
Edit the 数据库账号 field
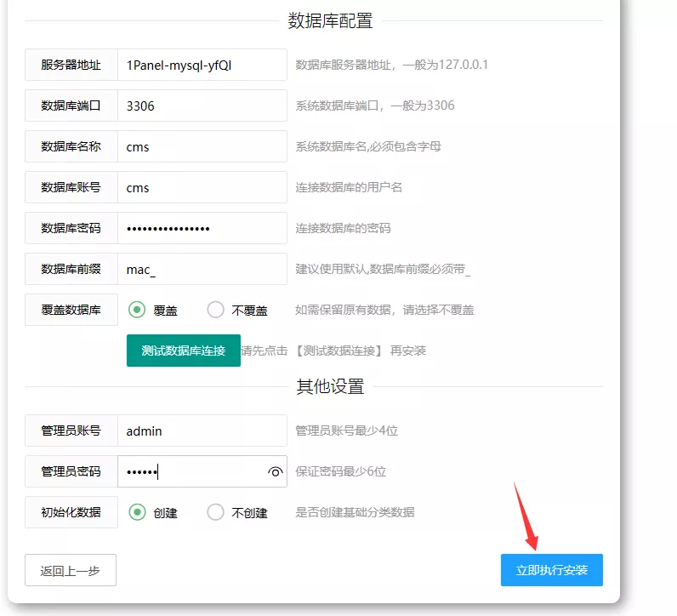tap(202, 187)
